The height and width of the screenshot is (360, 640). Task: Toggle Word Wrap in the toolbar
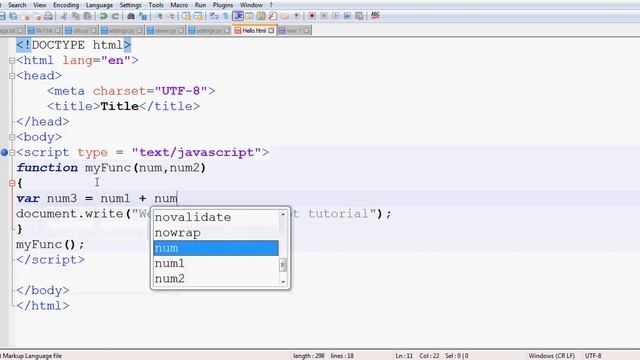[x=213, y=16]
